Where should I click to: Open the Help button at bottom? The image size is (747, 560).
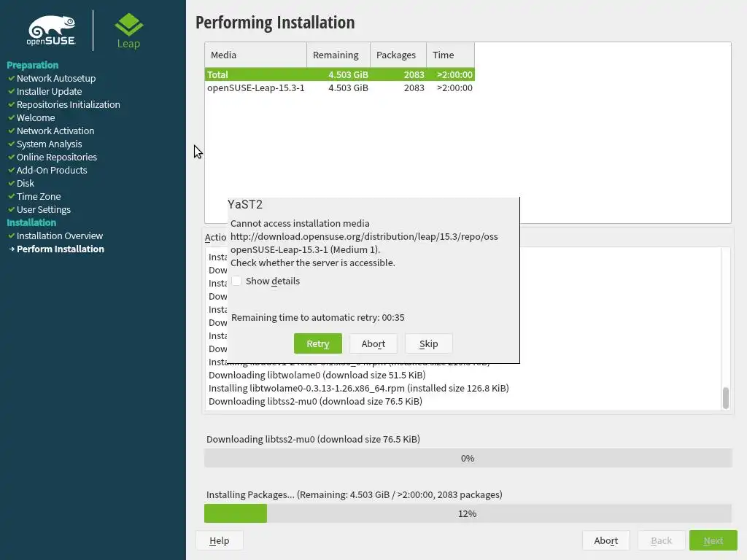coord(219,540)
